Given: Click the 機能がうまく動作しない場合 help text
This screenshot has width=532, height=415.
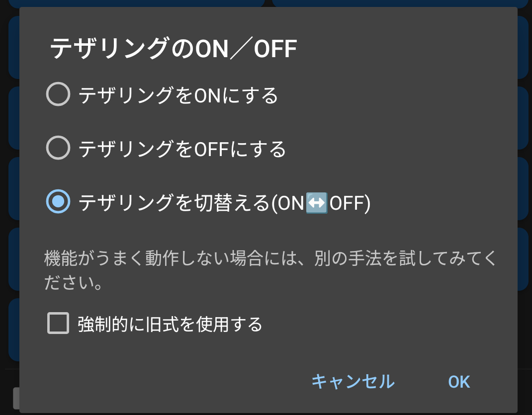Looking at the screenshot, I should 270,270.
